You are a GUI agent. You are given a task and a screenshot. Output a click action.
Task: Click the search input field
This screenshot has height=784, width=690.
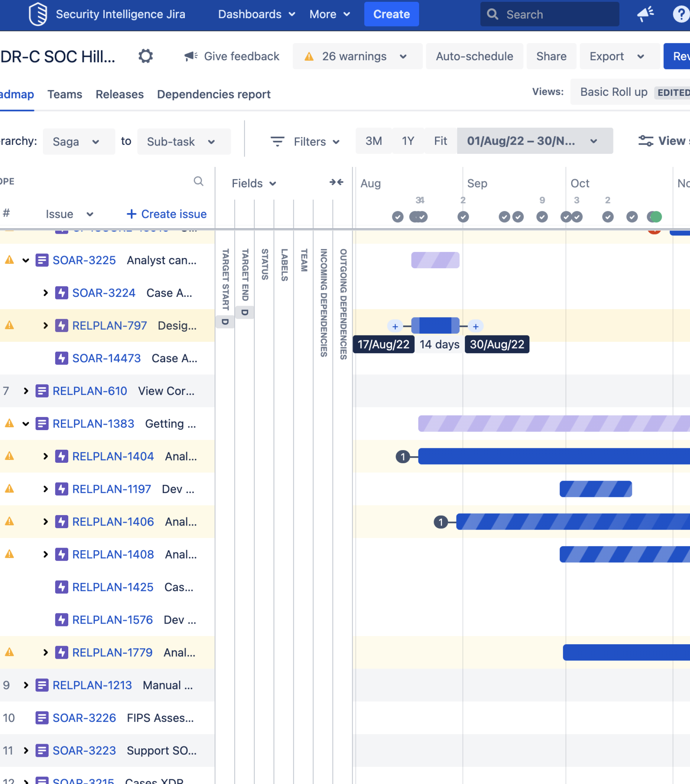pos(549,14)
